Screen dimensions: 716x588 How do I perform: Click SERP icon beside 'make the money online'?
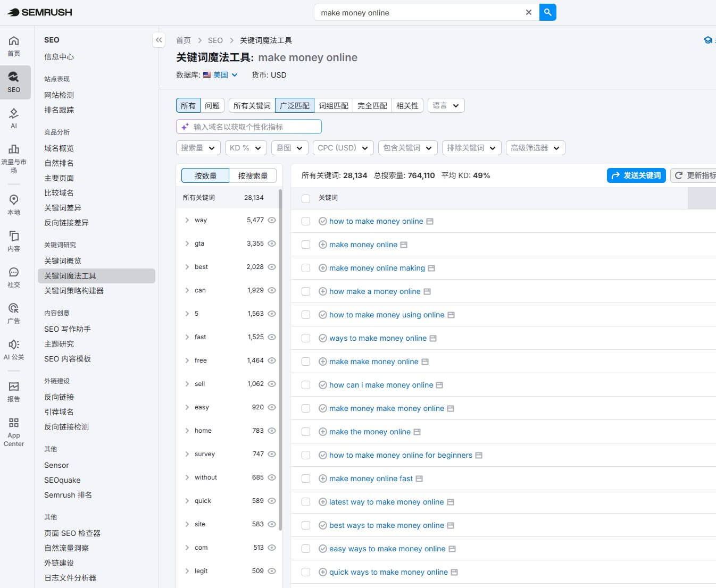[417, 432]
